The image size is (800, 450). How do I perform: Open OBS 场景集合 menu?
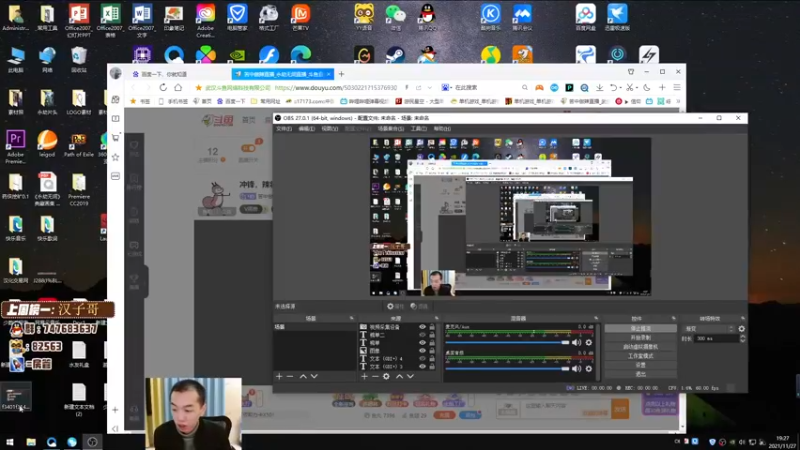[x=390, y=129]
